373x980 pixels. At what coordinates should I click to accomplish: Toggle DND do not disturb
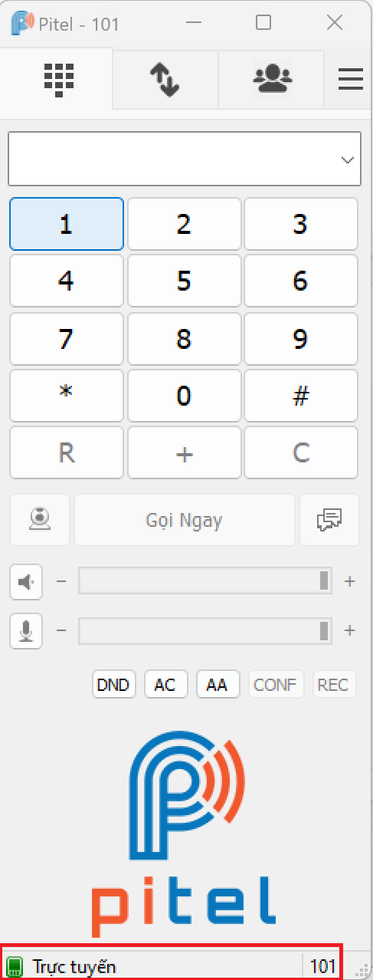(x=113, y=684)
